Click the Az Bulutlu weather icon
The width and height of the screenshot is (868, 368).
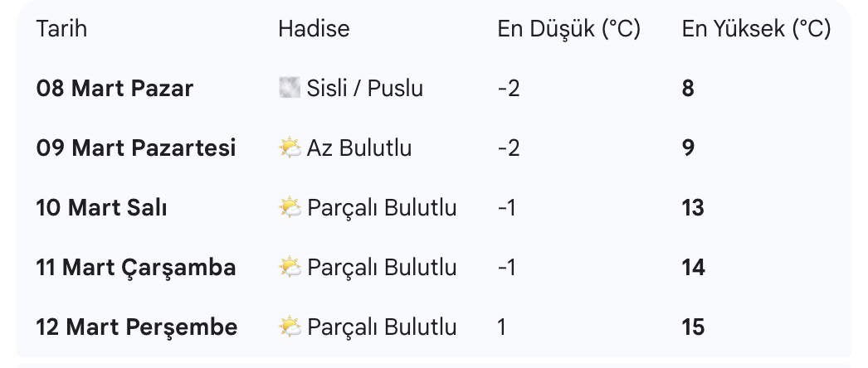tap(290, 148)
